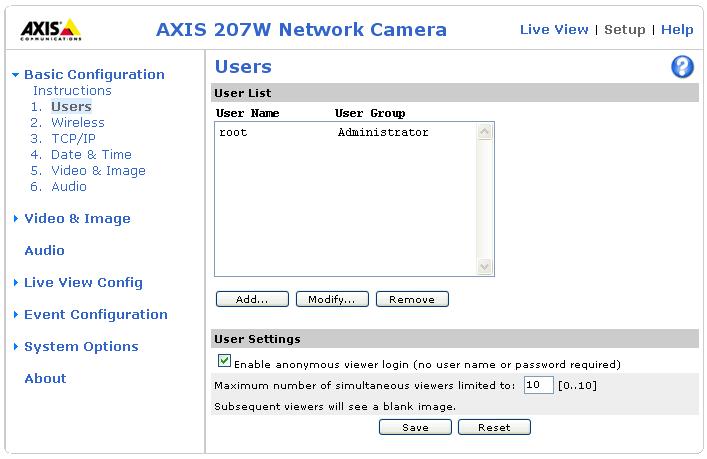707x459 pixels.
Task: Expand the System Options arrow
Action: [x=16, y=347]
